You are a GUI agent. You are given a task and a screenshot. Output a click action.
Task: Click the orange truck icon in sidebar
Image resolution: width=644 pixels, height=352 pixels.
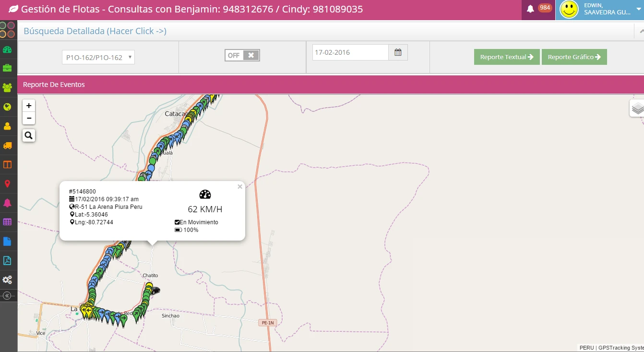pos(7,146)
